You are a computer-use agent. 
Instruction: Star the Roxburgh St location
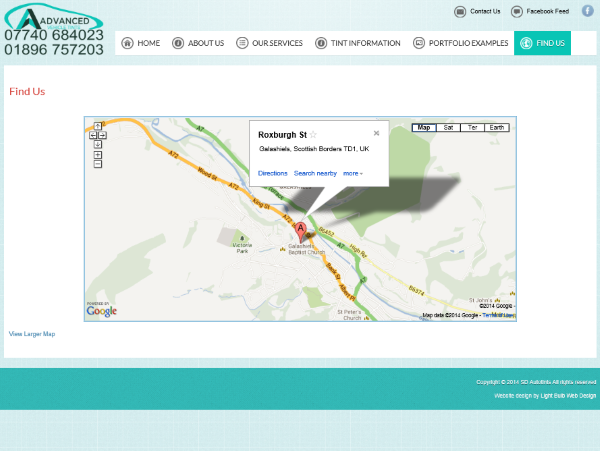point(313,134)
